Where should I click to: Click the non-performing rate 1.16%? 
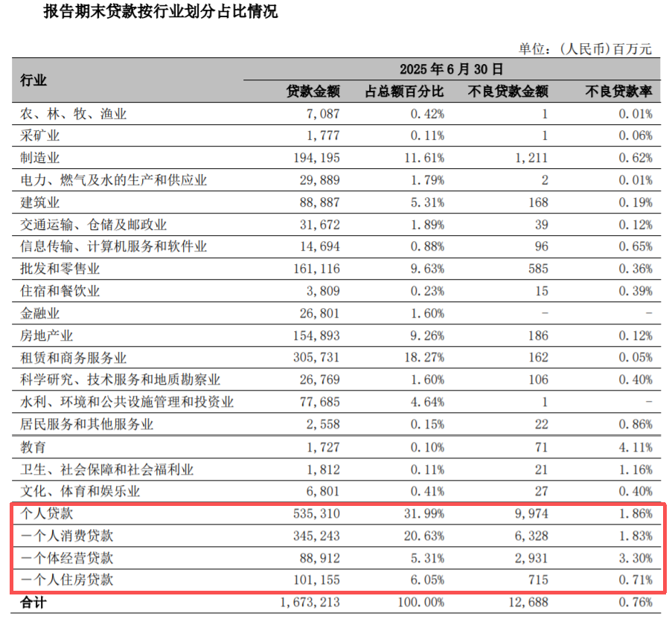pos(635,470)
